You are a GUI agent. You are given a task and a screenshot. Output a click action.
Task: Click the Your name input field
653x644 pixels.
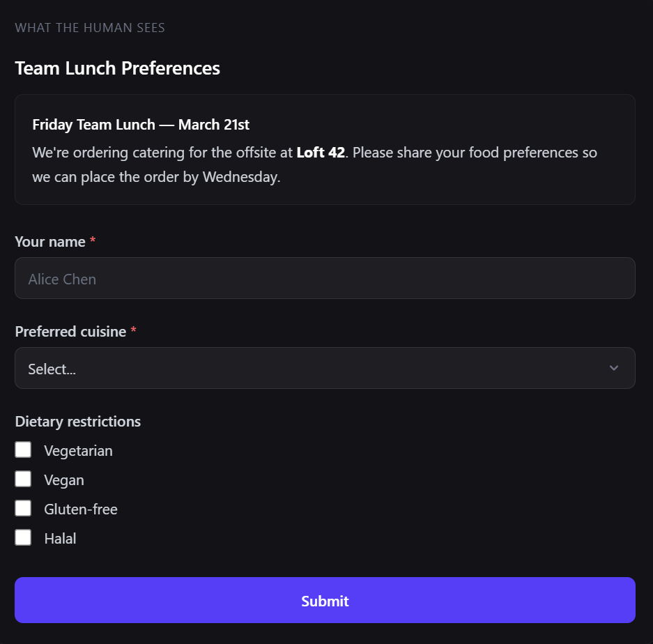click(x=325, y=278)
